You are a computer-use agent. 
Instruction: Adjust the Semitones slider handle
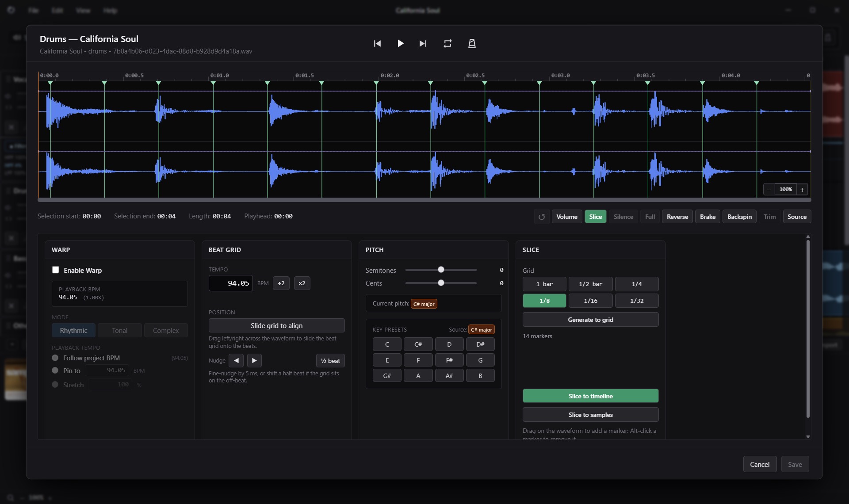(x=441, y=270)
